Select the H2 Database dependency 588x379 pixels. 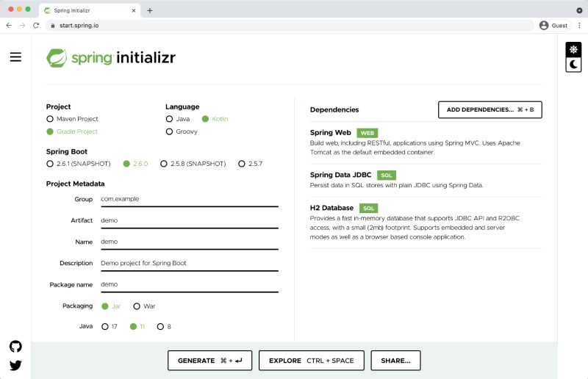[426, 222]
